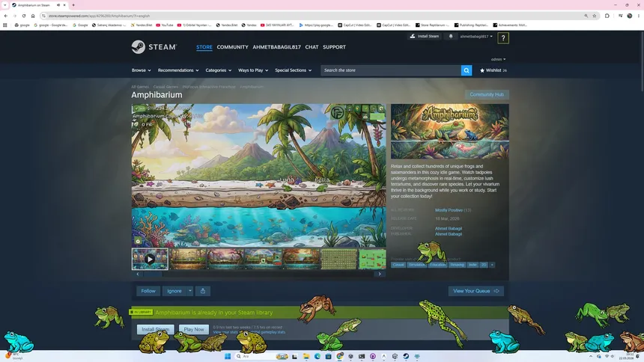Click the browser address bar URL
The width and height of the screenshot is (644, 362).
coord(99,16)
